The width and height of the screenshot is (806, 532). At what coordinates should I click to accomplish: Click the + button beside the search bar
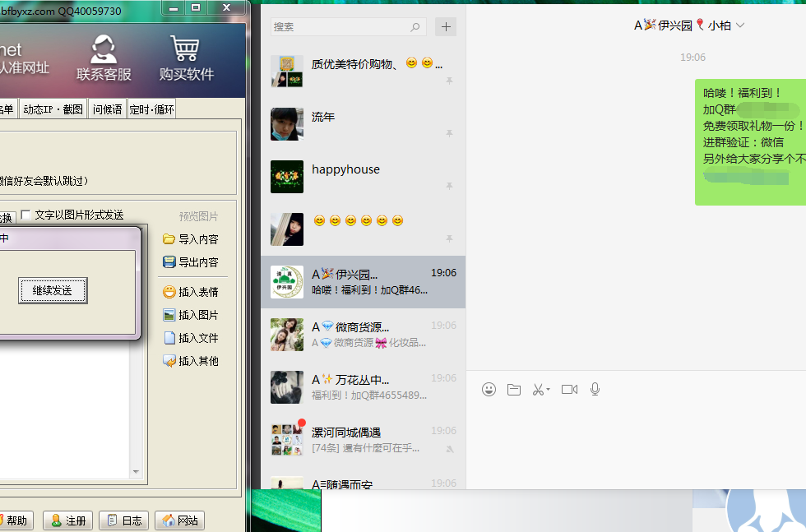[x=445, y=26]
